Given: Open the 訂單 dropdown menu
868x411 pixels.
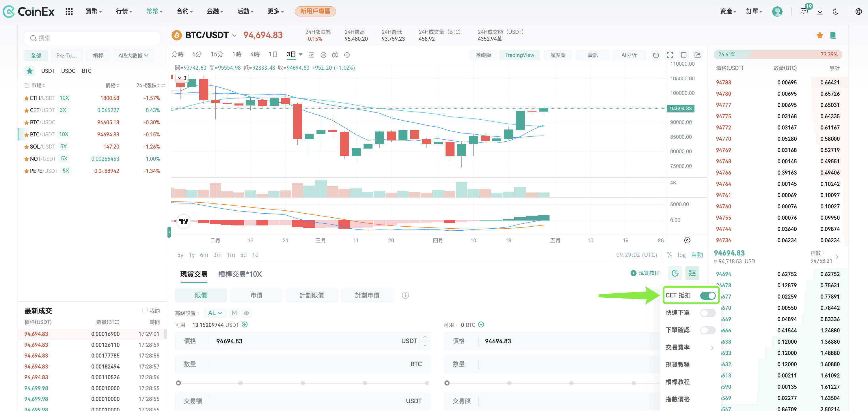Looking at the screenshot, I should click(x=754, y=12).
